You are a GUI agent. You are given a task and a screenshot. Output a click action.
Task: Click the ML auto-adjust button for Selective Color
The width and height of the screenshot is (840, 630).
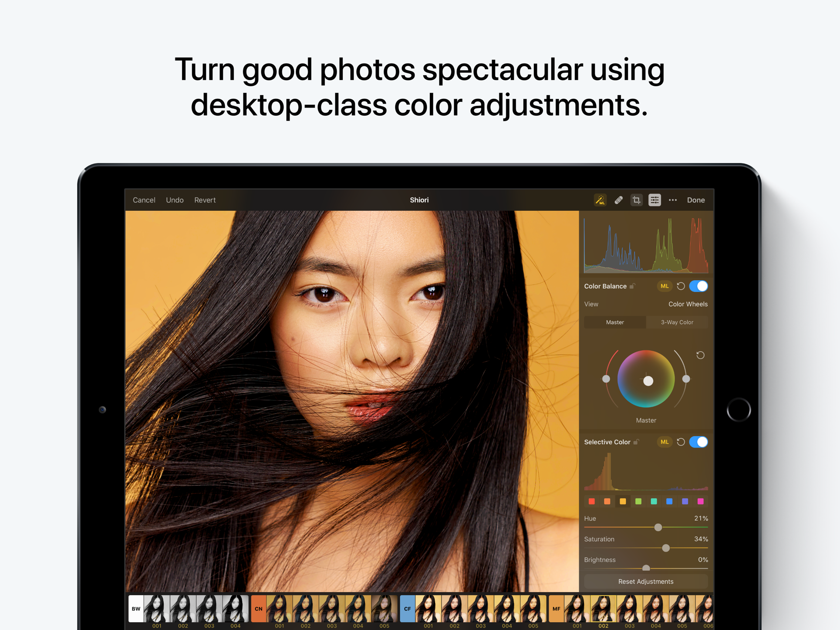(662, 441)
